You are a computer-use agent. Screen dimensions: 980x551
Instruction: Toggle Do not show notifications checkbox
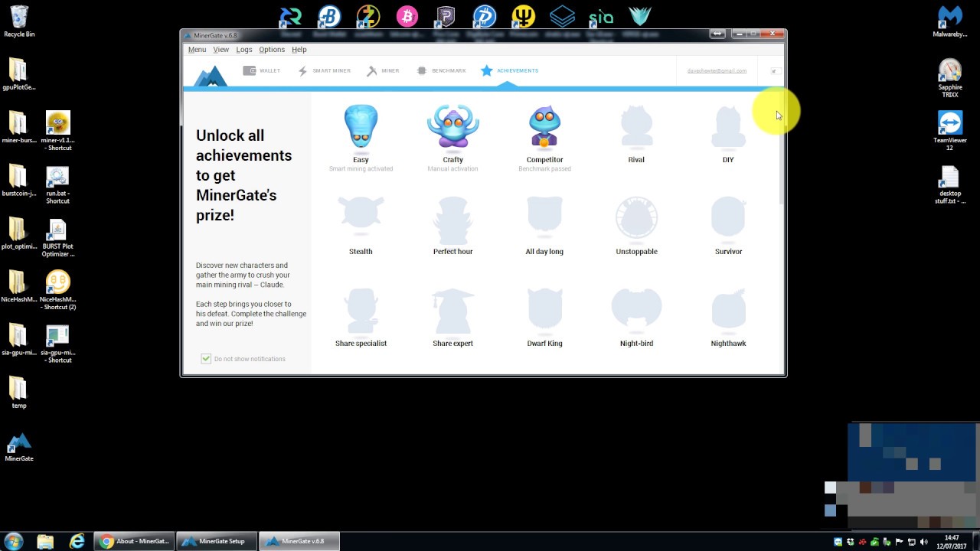click(x=206, y=359)
